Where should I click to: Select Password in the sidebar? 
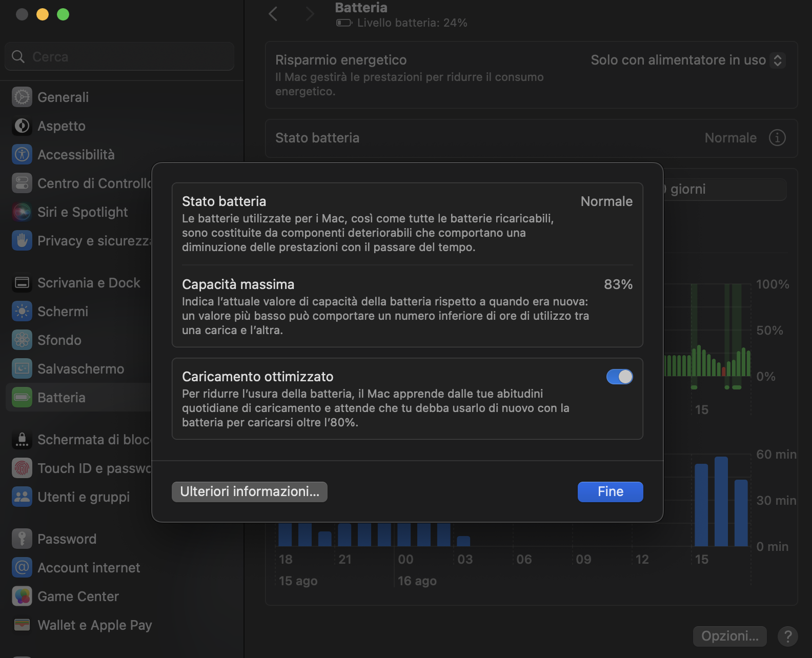click(67, 539)
